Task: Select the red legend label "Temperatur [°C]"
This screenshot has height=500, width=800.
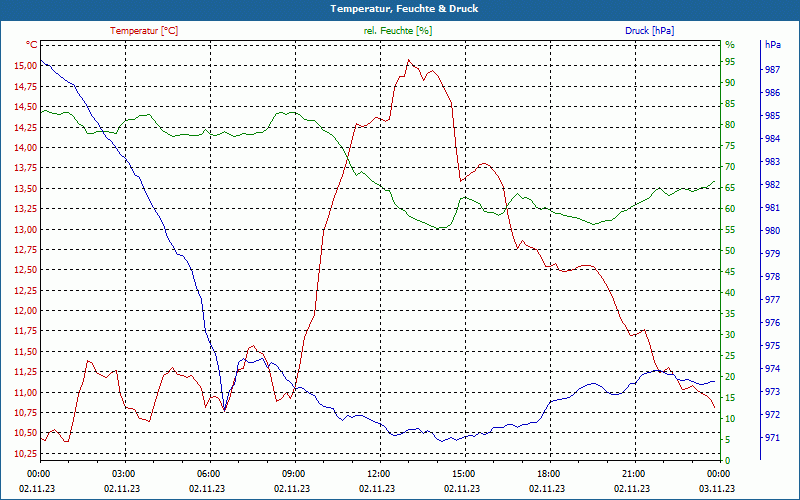Action: [144, 31]
